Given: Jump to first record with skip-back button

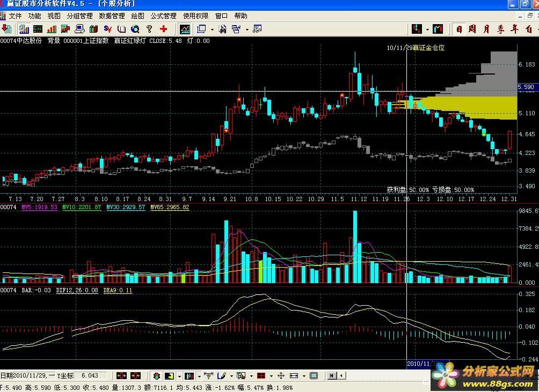Looking at the screenshot, I should click(331, 376).
